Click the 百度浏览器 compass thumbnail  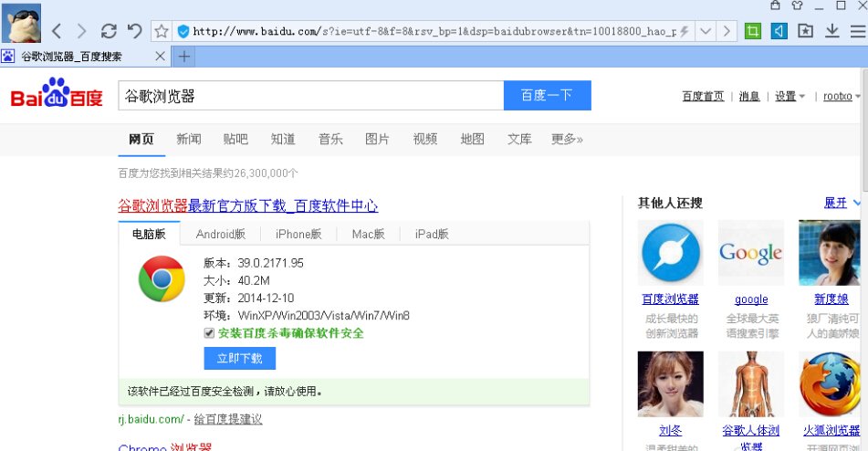tap(670, 253)
